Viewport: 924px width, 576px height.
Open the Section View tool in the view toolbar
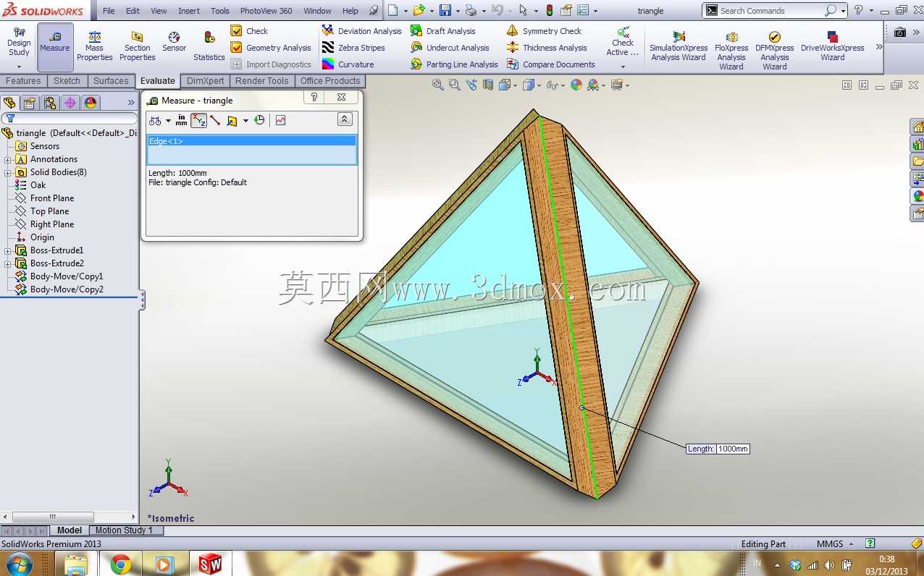[488, 85]
